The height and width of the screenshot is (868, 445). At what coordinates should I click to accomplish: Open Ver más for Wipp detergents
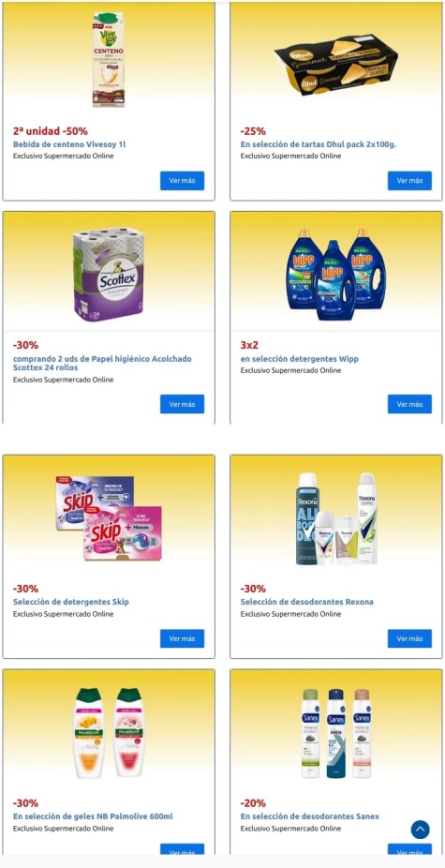point(409,404)
